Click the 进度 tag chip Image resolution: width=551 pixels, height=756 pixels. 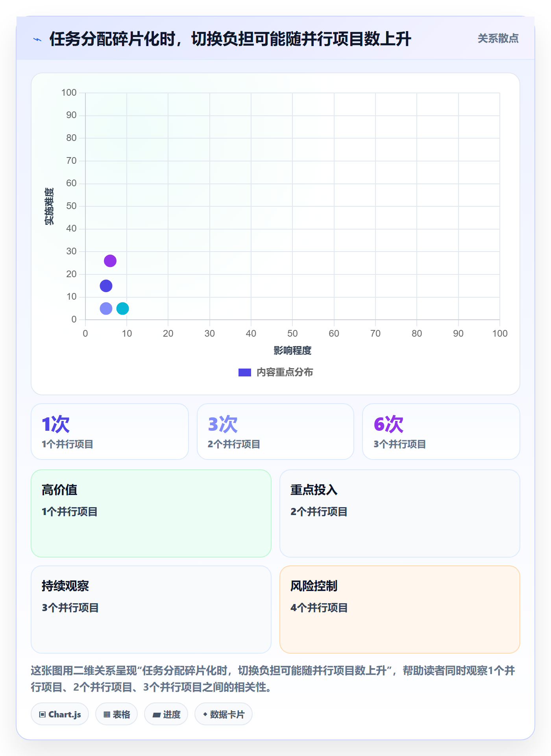[166, 714]
